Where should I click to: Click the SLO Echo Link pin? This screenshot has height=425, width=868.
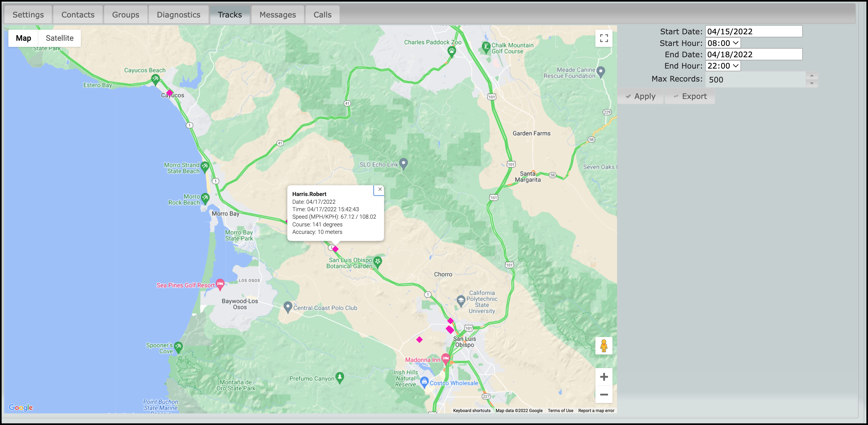pos(403,163)
